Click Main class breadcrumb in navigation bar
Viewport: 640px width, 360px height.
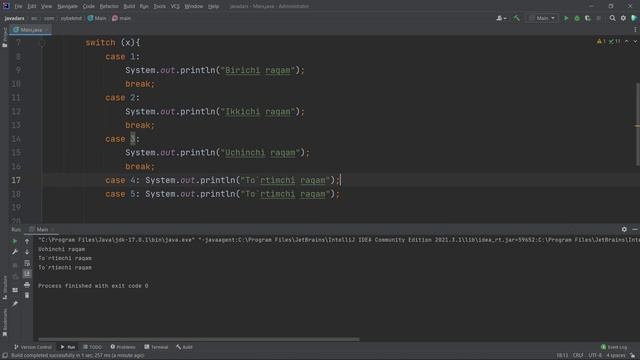pos(97,18)
